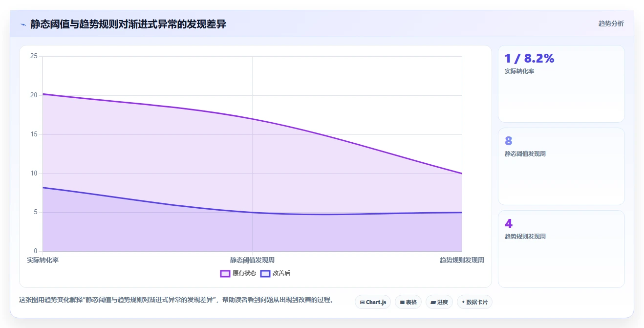Toggle the 原有状态 legend series
The height and width of the screenshot is (328, 644).
coord(238,273)
